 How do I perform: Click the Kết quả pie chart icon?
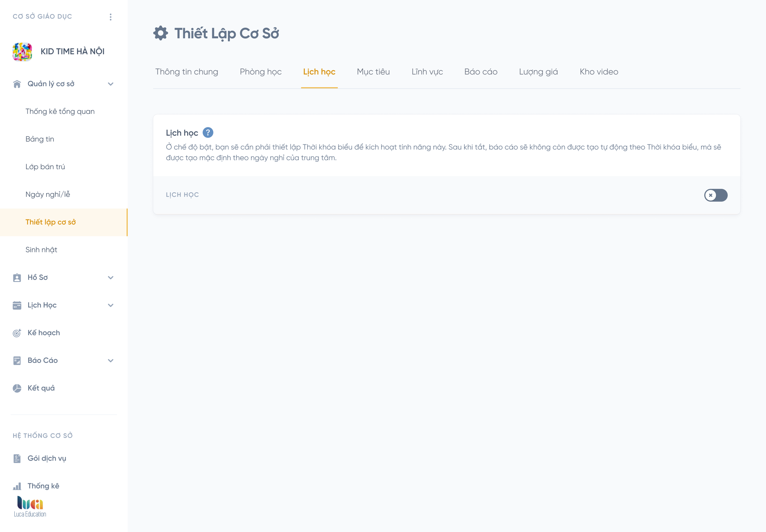[x=17, y=388]
